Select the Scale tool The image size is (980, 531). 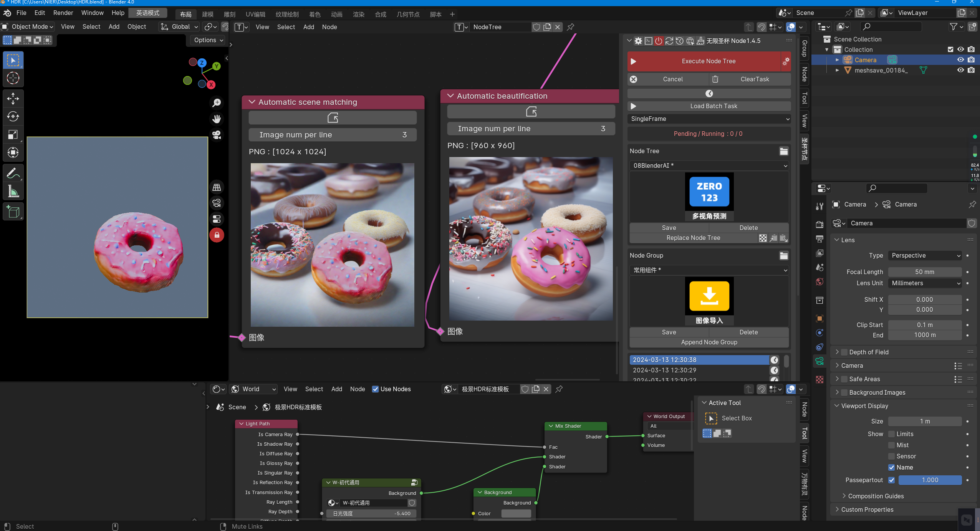tap(13, 135)
